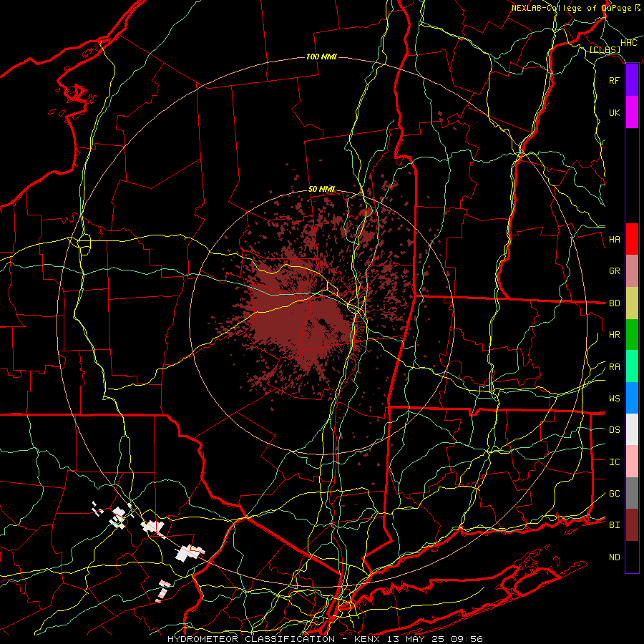Click the BD legend label

[x=614, y=303]
